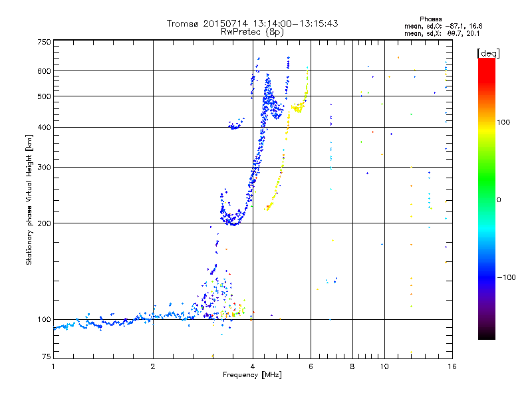The image size is (532, 399).
Task: Click y-axis tick label '200'
Action: (x=44, y=223)
